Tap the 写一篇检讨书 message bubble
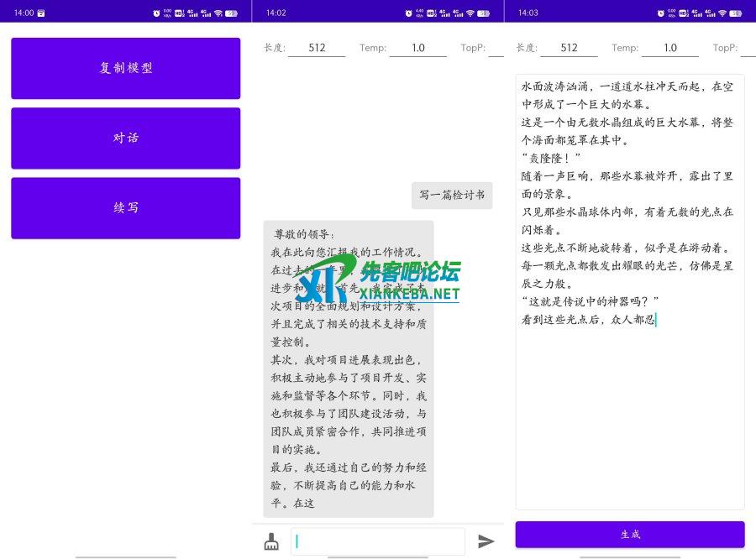756x559 pixels. pyautogui.click(x=452, y=196)
